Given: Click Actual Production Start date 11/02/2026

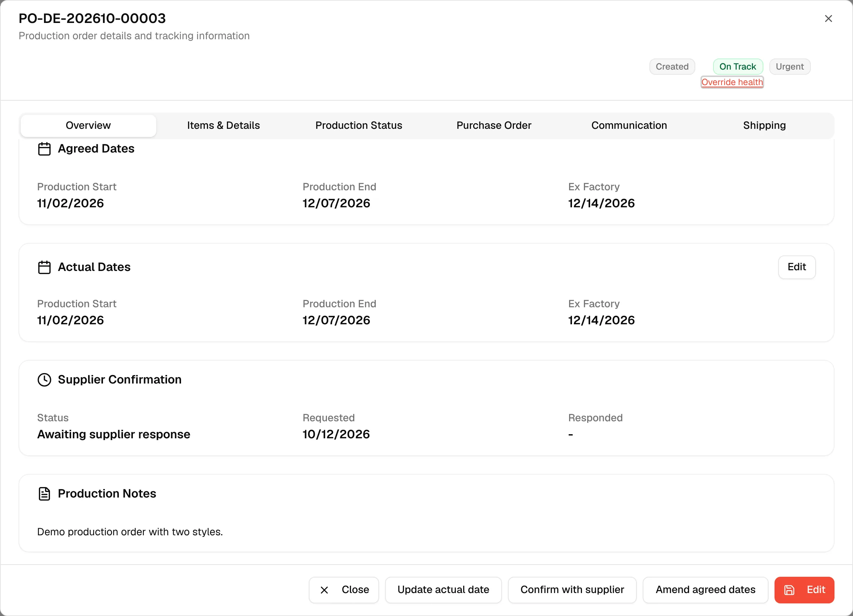Looking at the screenshot, I should (70, 321).
